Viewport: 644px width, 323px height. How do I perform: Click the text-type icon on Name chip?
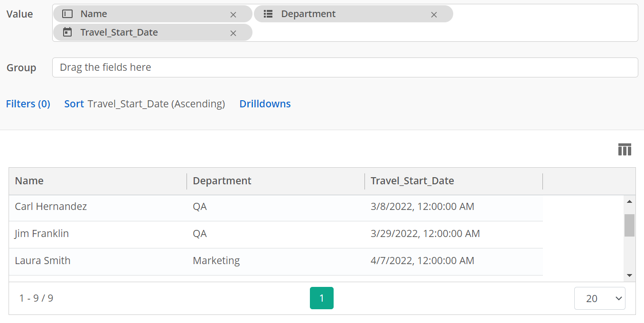68,14
